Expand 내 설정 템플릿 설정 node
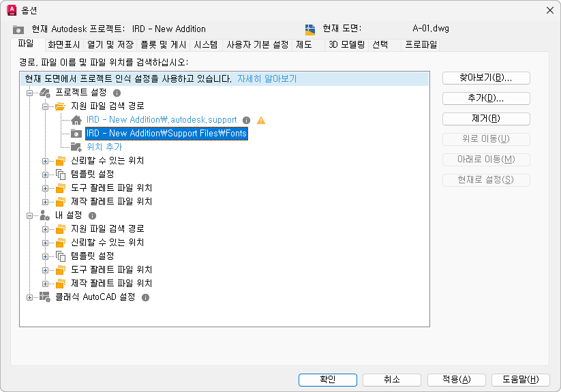 [45, 257]
